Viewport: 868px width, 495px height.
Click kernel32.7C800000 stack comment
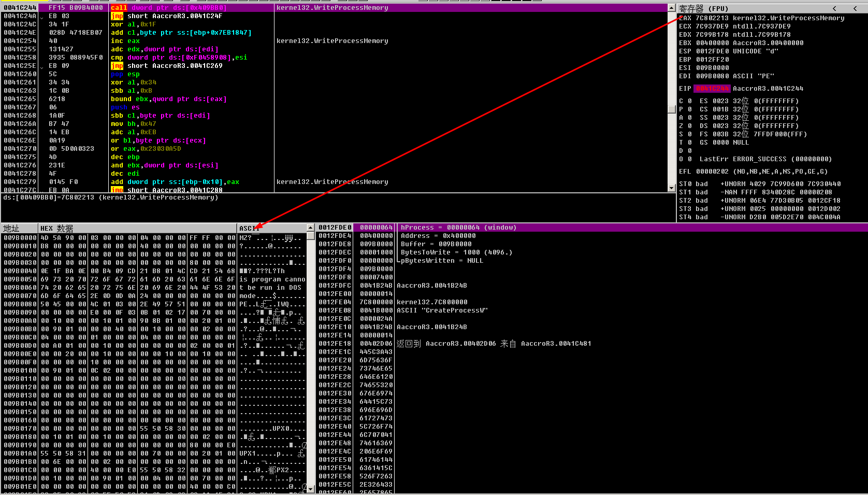(x=432, y=302)
